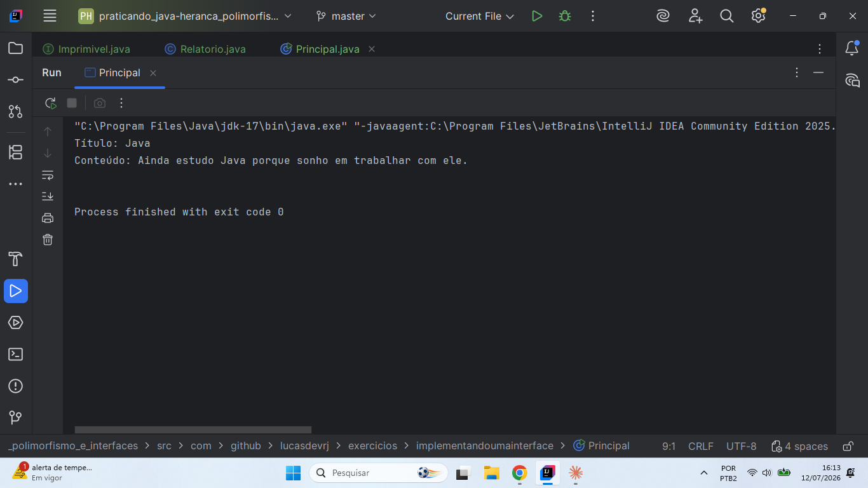Click the UTF-8 encoding status widget
This screenshot has width=868, height=488.
[742, 446]
